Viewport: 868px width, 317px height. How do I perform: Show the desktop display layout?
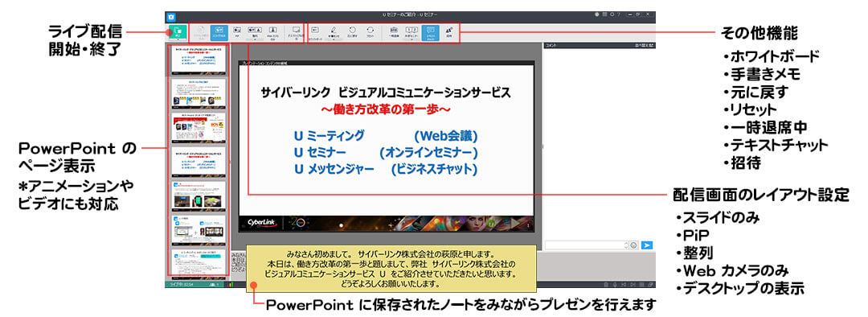296,33
